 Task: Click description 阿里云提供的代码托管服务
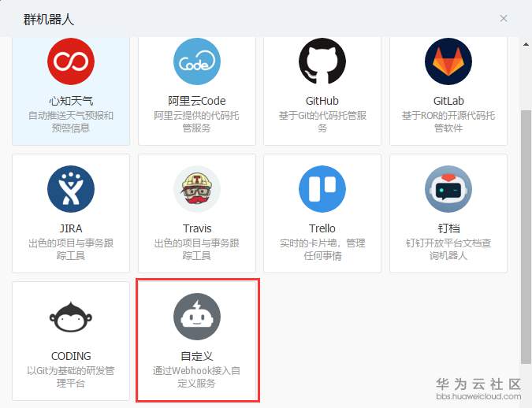pyautogui.click(x=197, y=122)
